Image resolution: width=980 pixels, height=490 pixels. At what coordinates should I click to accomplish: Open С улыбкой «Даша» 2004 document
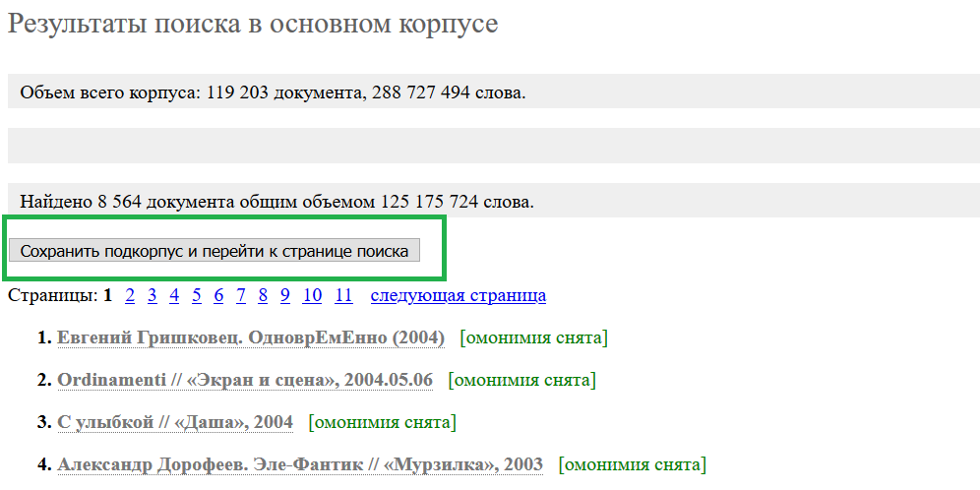point(175,422)
